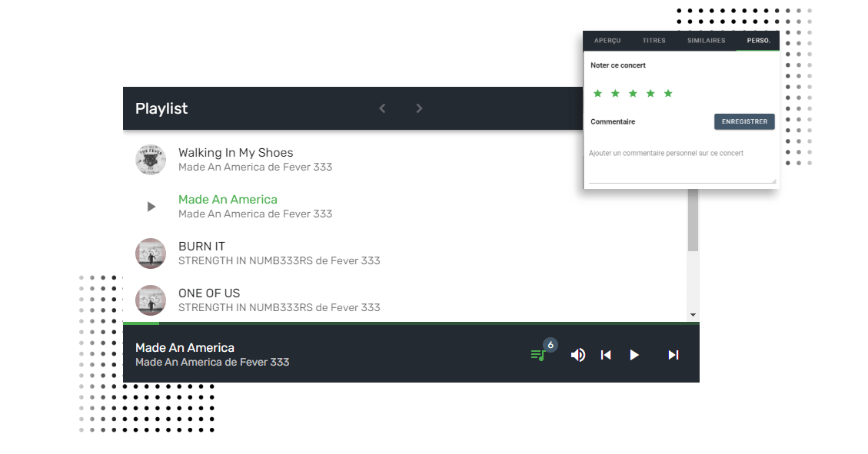This screenshot has width=868, height=454.
Task: Select the second rating star
Action: click(x=616, y=94)
